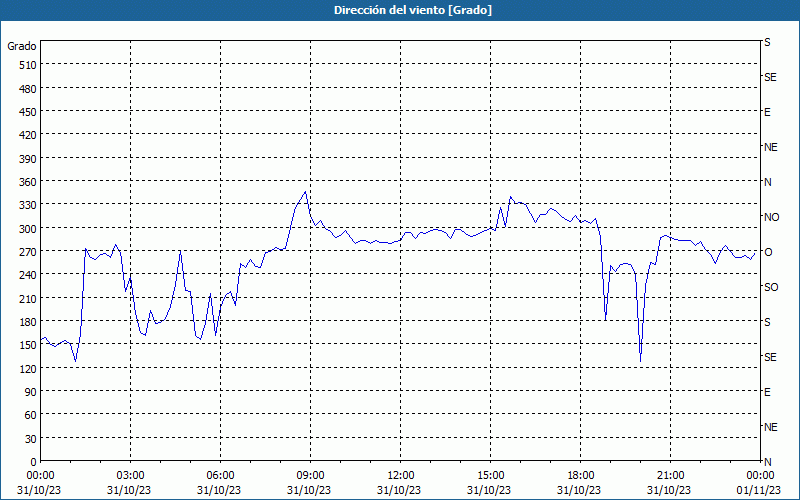Click the 09:00 time axis label

310,476
